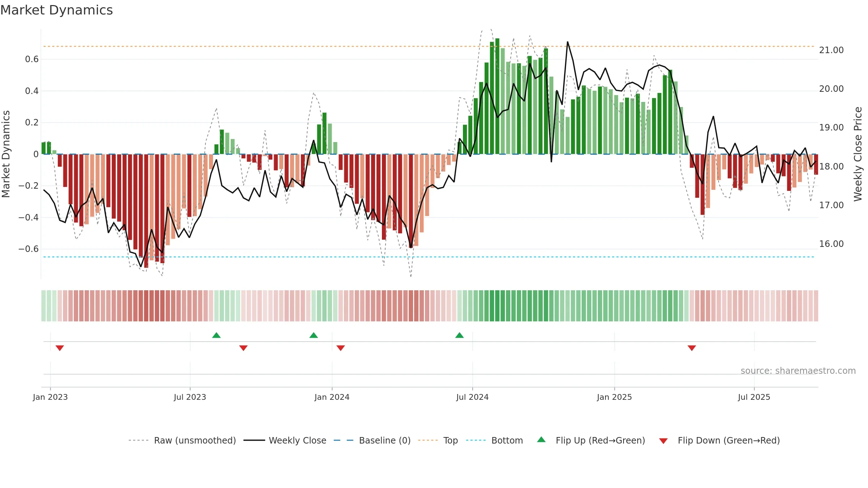Click the 0.2 left axis label
The width and height of the screenshot is (868, 488).
click(x=32, y=122)
